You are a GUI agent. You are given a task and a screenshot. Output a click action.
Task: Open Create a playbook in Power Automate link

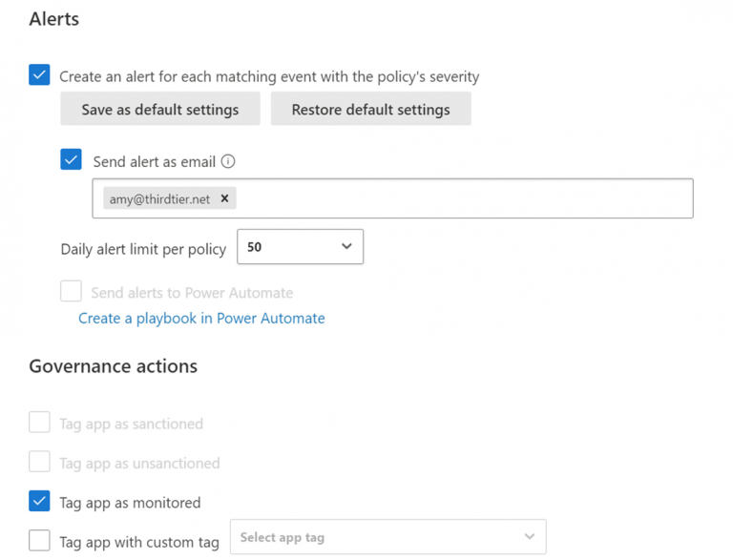(201, 319)
